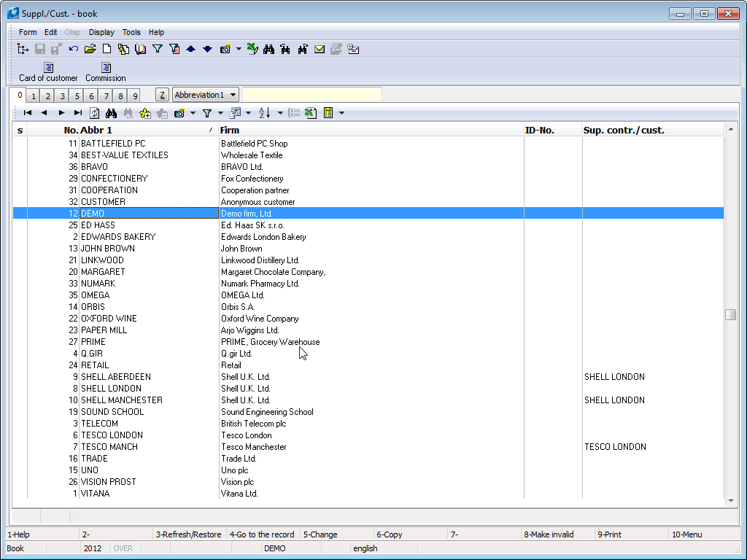Expand dropdown beside the stacked windows icon
Viewport: 747px width, 560px height.
coord(248,113)
